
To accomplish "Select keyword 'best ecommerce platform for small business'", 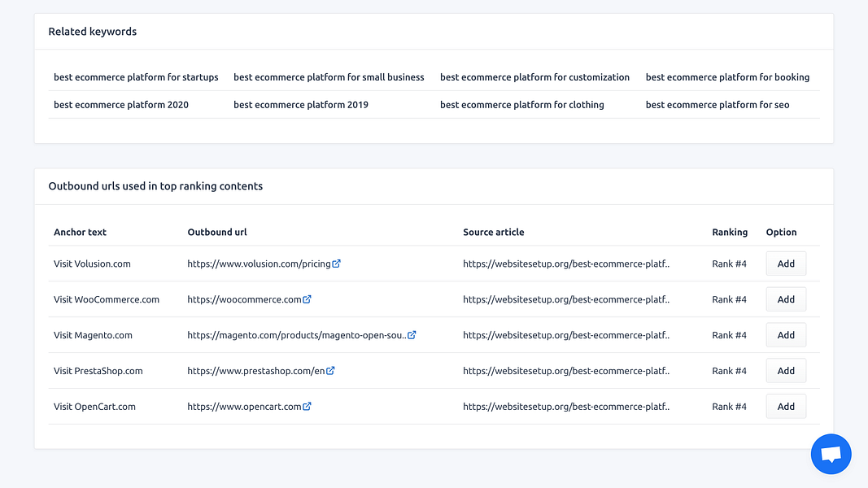I will pos(329,77).
